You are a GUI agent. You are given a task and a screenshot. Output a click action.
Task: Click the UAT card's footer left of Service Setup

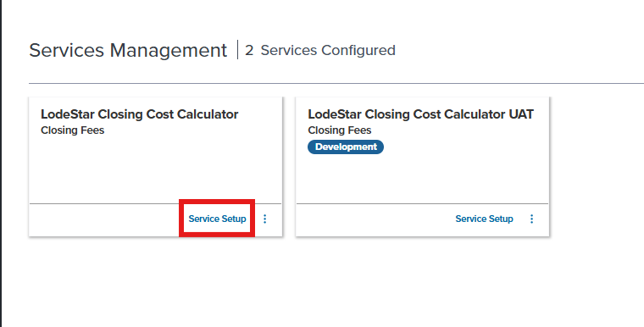[374, 219]
